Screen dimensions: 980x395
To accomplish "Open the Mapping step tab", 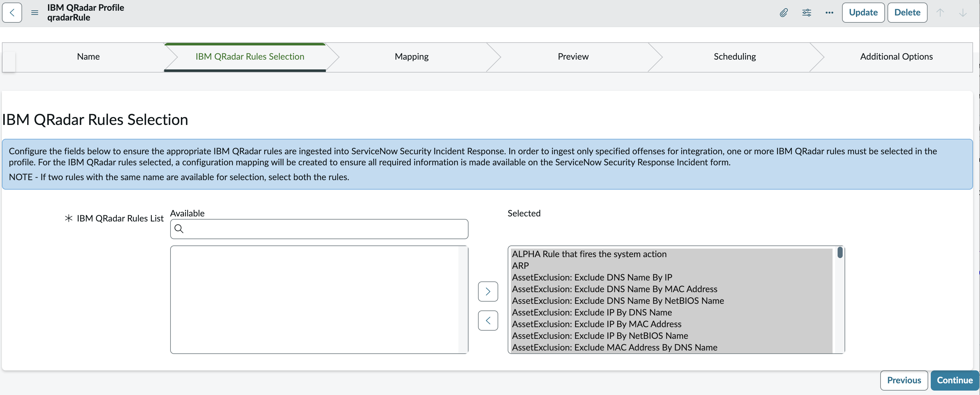I will 412,57.
